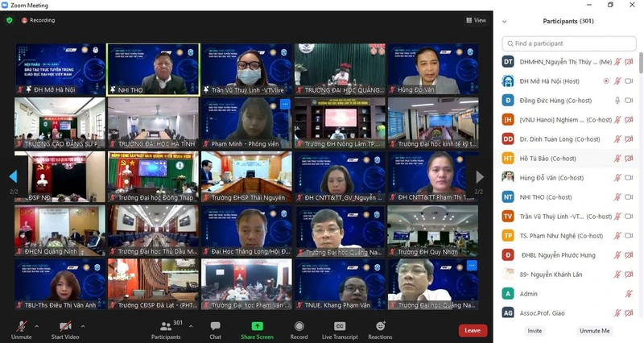
Task: Click the red Recording indicator
Action: coord(38,20)
